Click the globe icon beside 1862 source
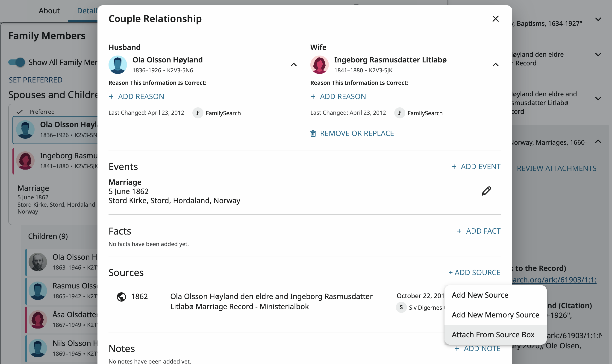This screenshot has height=364, width=612. click(121, 297)
